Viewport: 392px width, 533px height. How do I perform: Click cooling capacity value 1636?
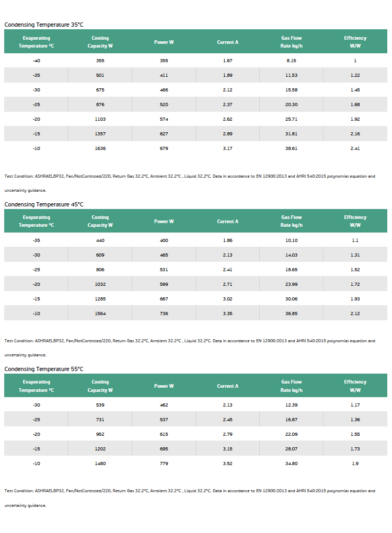point(100,148)
